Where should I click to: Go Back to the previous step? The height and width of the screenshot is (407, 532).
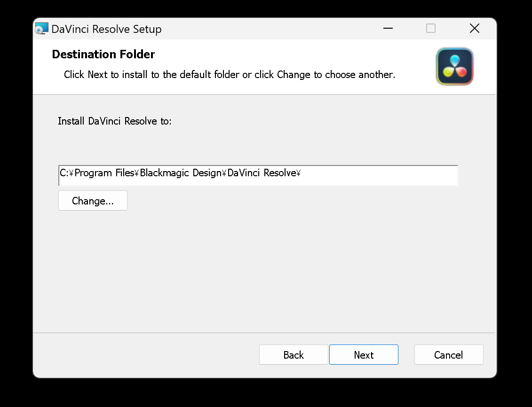click(x=294, y=354)
